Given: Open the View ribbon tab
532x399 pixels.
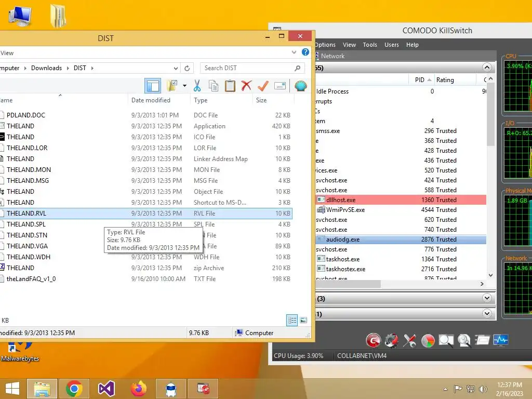Looking at the screenshot, I should (7, 53).
